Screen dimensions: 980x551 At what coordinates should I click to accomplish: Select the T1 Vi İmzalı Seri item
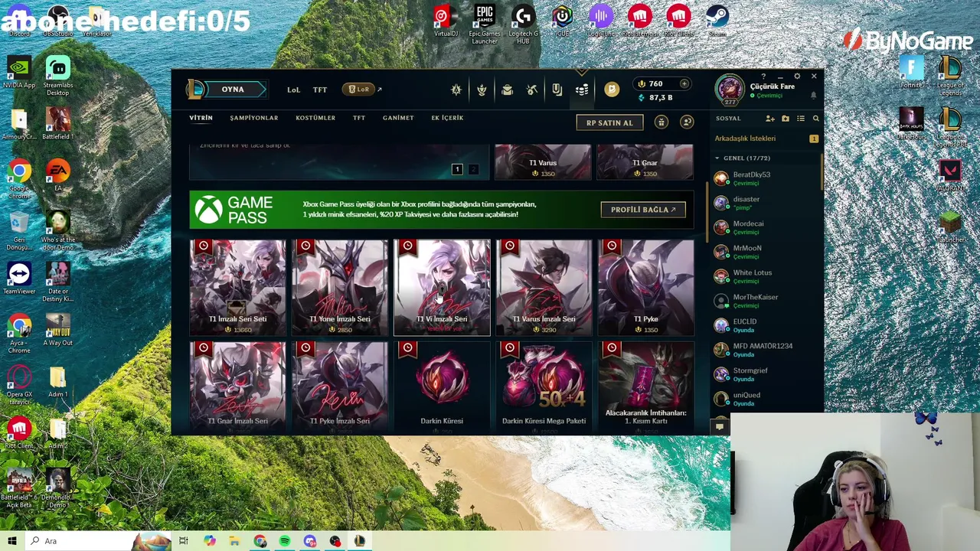tap(442, 288)
